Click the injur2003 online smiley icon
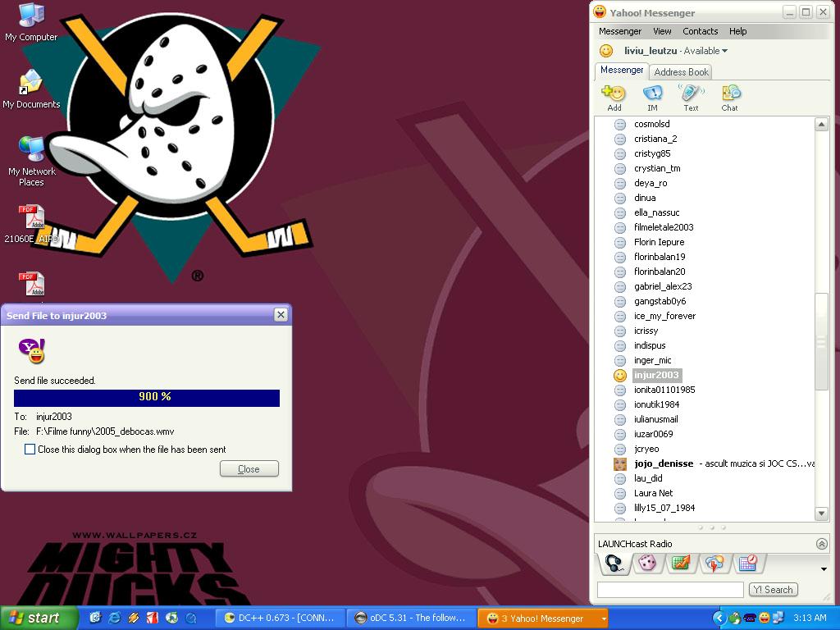 click(620, 376)
